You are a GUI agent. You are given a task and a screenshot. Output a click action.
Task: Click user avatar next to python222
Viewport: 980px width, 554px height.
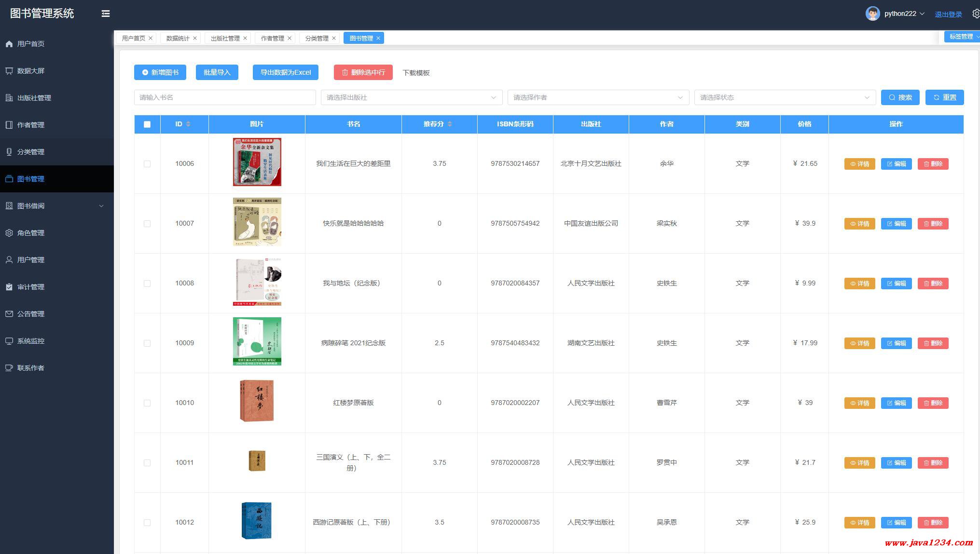click(x=872, y=14)
